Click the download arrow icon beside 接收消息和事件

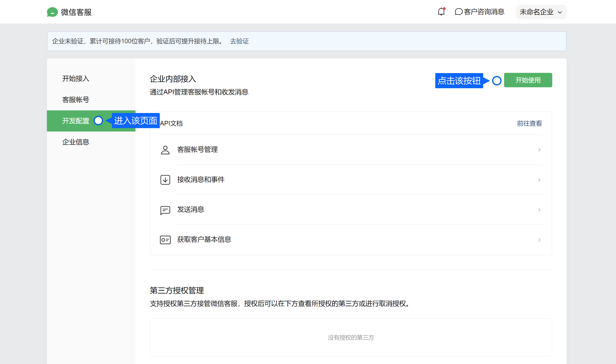[x=165, y=180]
